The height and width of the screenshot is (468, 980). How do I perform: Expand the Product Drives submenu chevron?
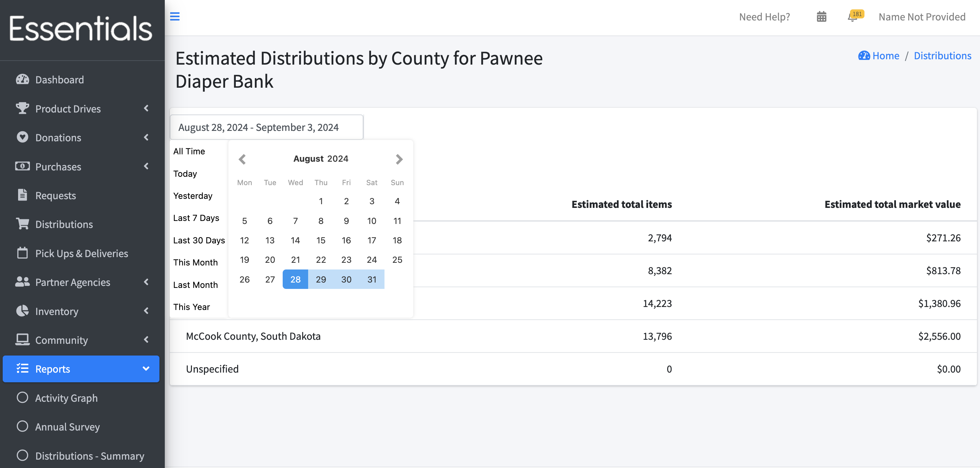point(146,108)
